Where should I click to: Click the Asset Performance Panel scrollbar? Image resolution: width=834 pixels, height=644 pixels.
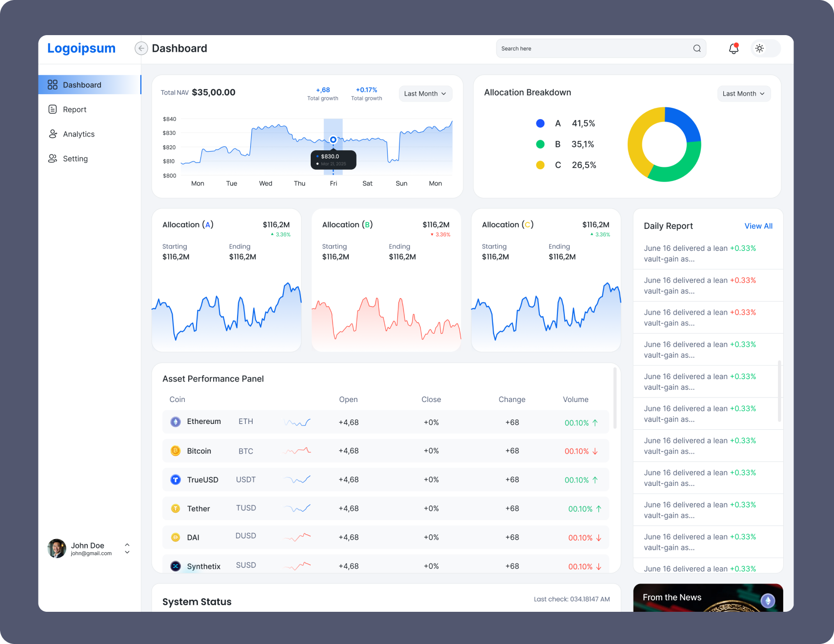pos(615,398)
